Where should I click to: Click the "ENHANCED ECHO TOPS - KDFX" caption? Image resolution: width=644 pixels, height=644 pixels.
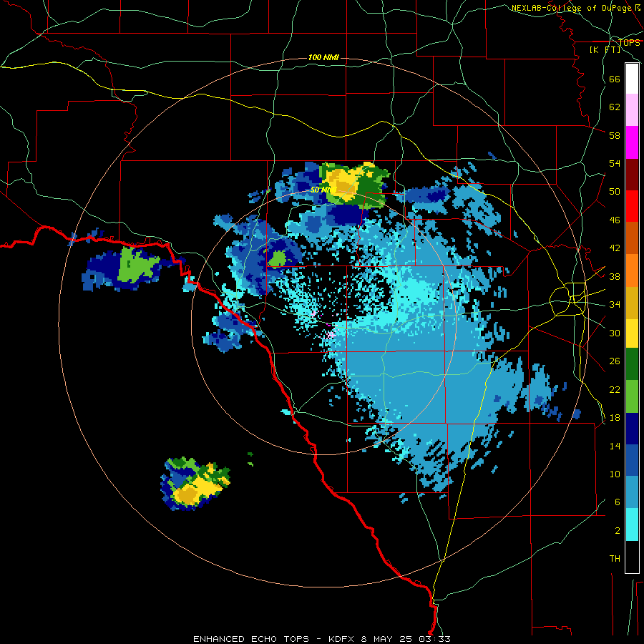click(x=273, y=639)
